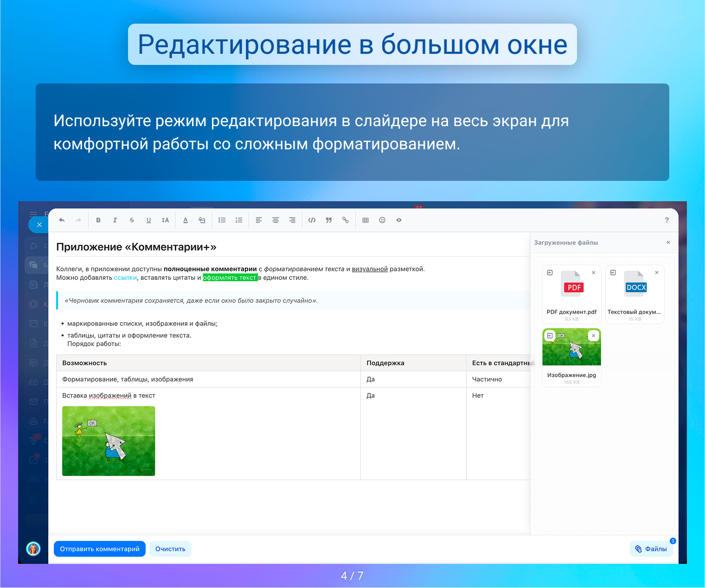The image size is (705, 588).
Task: Click the embedded image in the table
Action: 109,441
